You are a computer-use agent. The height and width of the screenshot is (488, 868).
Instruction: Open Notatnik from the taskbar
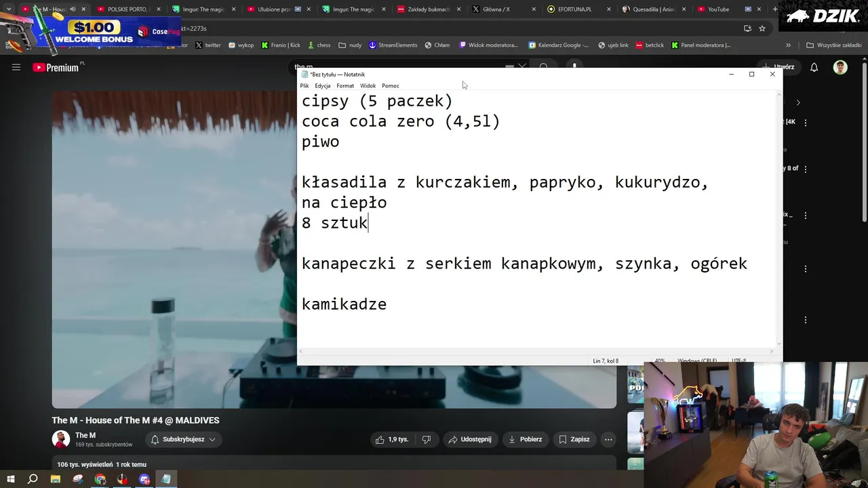tap(166, 479)
